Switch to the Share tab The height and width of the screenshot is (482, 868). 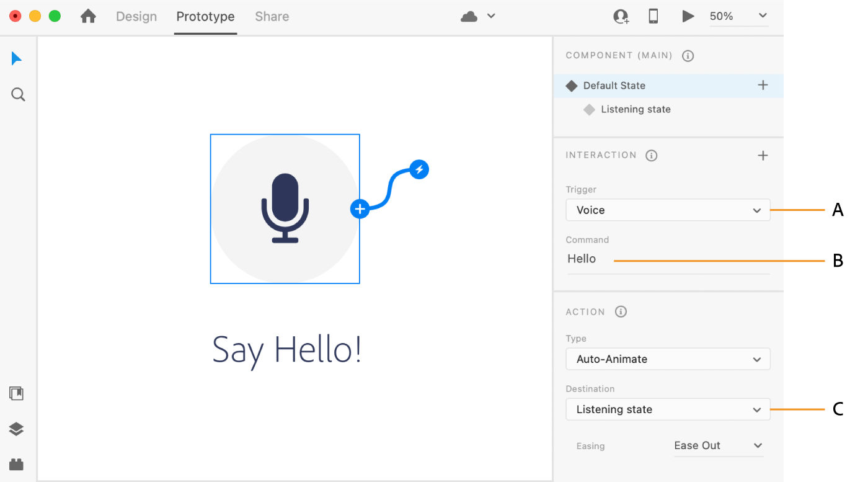pyautogui.click(x=272, y=17)
